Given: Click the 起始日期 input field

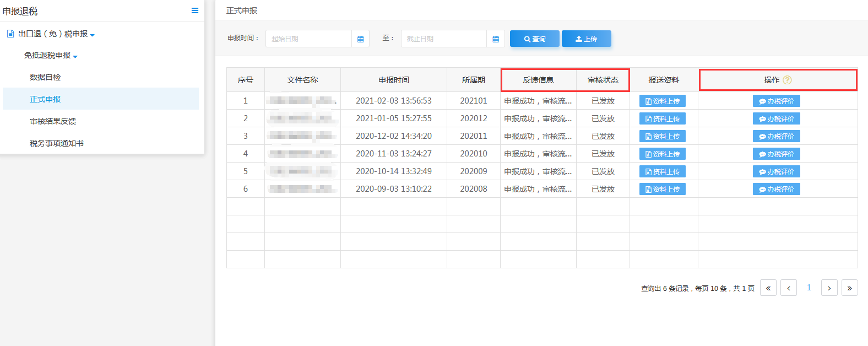Looking at the screenshot, I should [308, 39].
